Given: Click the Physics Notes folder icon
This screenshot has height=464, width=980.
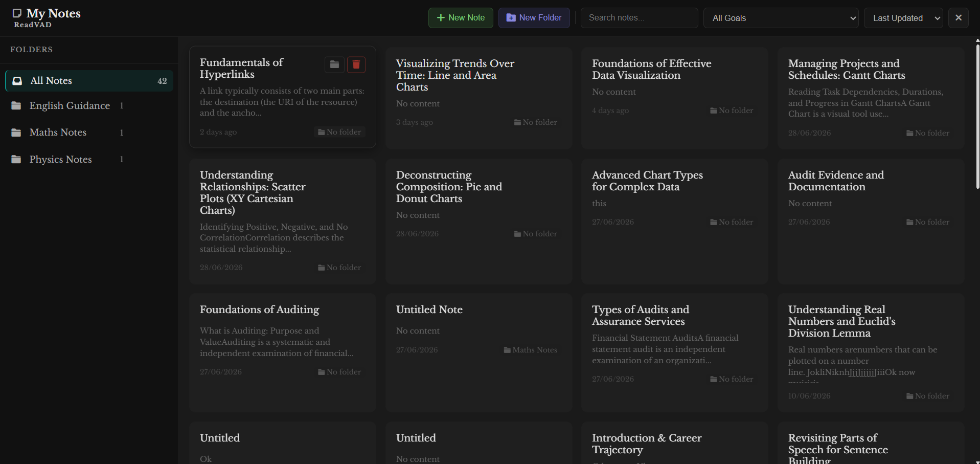Looking at the screenshot, I should (16, 160).
